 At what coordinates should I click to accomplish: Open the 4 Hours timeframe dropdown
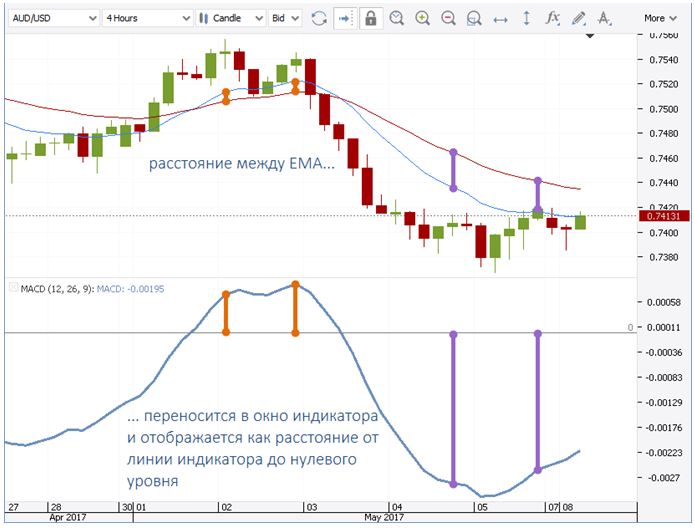pos(147,18)
